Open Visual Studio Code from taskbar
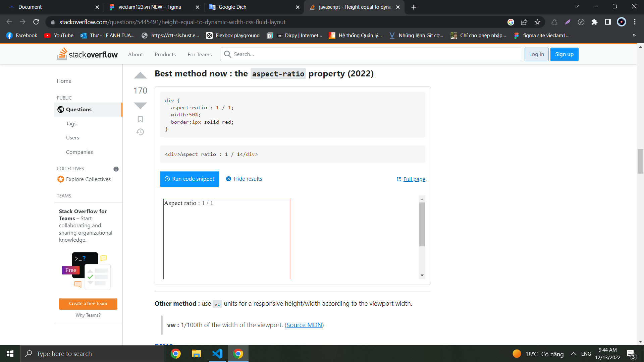Screen dimensions: 644x362 217,354
